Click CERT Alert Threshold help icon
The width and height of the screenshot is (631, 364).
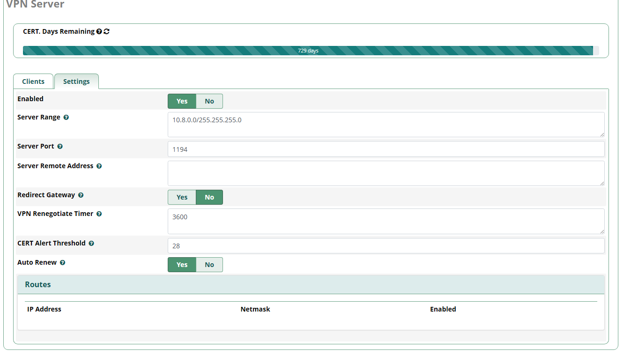[91, 244]
